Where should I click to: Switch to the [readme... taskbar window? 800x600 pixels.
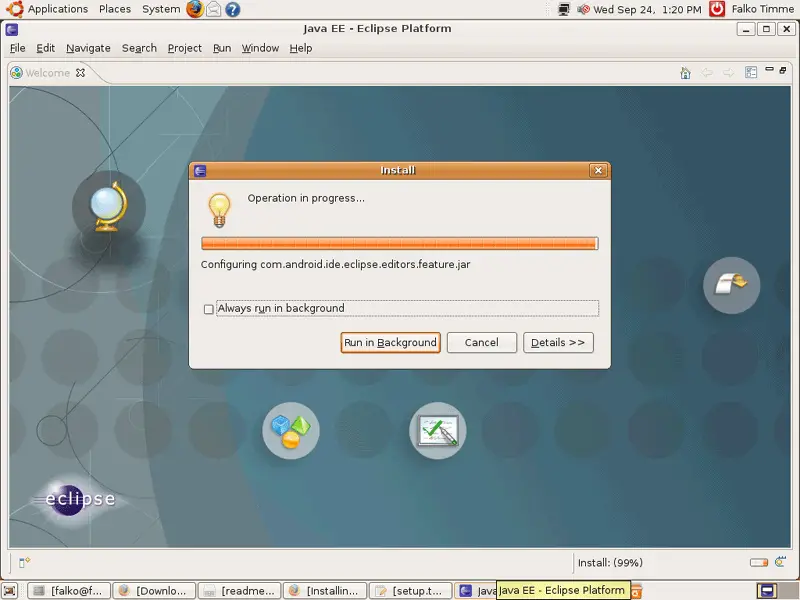239,591
